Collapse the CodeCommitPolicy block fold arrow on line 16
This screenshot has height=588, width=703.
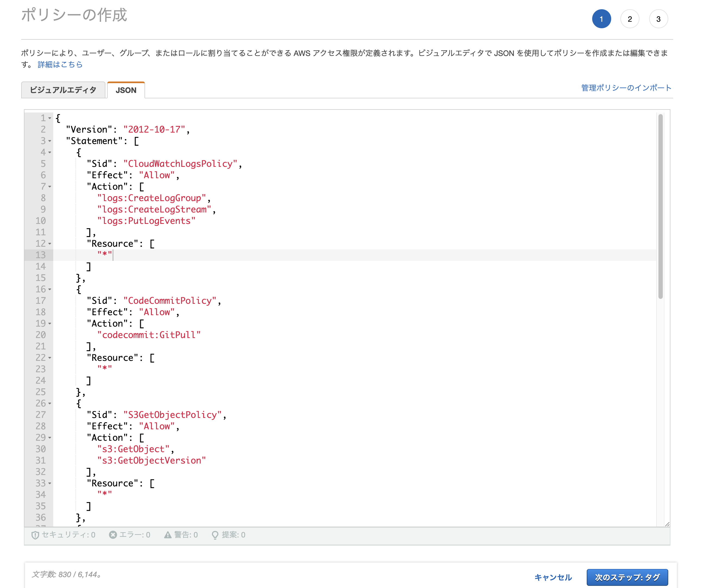pos(49,290)
